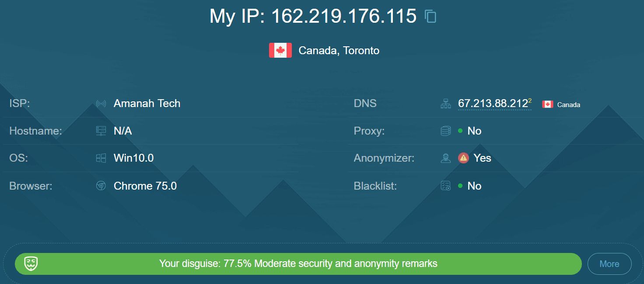
Task: Click the red warning icon beside Yes
Action: coord(463,158)
